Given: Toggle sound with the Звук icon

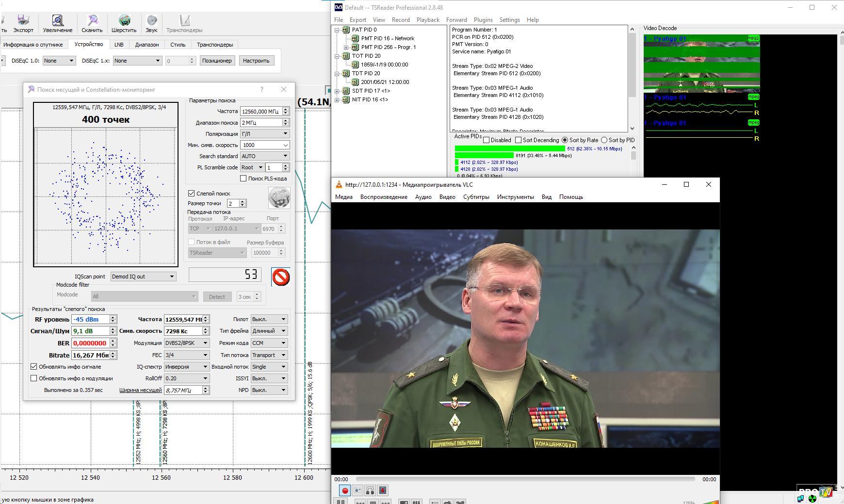Looking at the screenshot, I should pyautogui.click(x=151, y=23).
